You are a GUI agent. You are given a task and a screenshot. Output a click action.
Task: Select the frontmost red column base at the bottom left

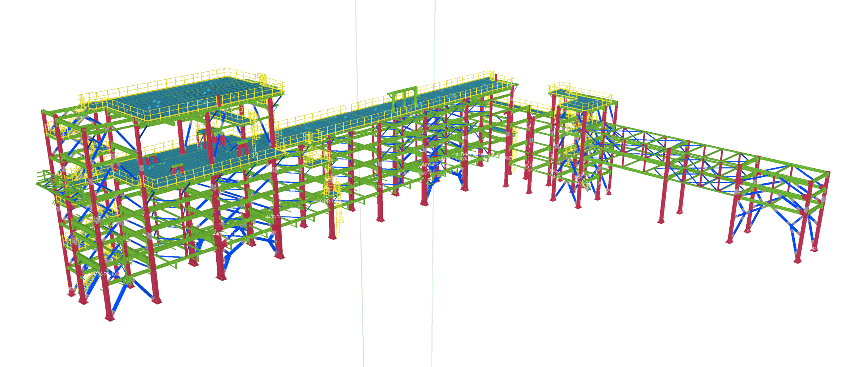tap(110, 318)
